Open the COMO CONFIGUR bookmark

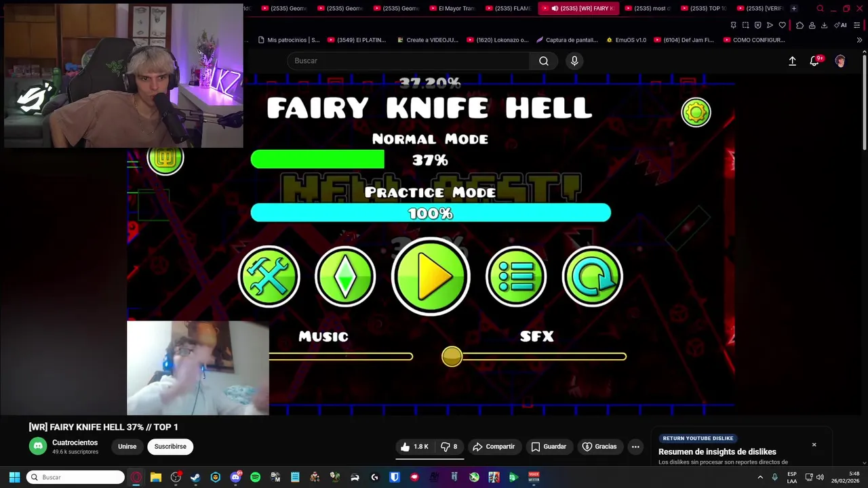click(x=754, y=40)
